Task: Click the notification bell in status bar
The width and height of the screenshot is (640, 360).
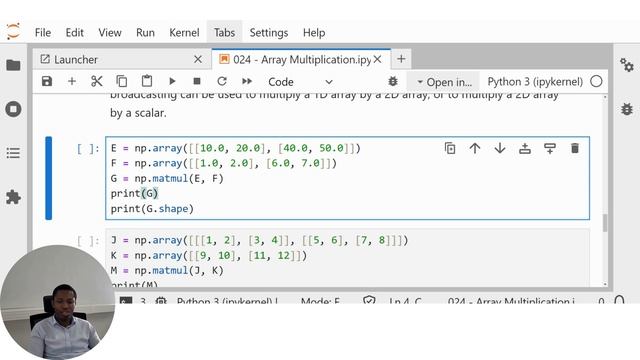Action: coord(619,301)
